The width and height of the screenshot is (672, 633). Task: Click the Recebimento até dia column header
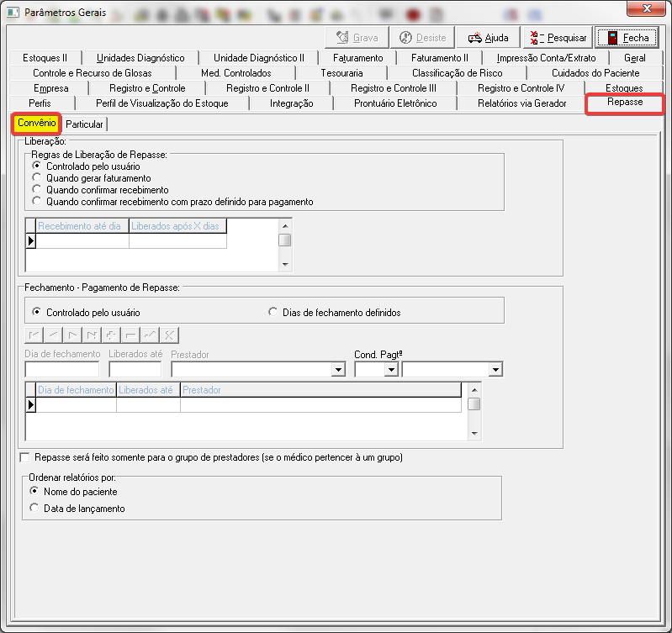pos(82,225)
